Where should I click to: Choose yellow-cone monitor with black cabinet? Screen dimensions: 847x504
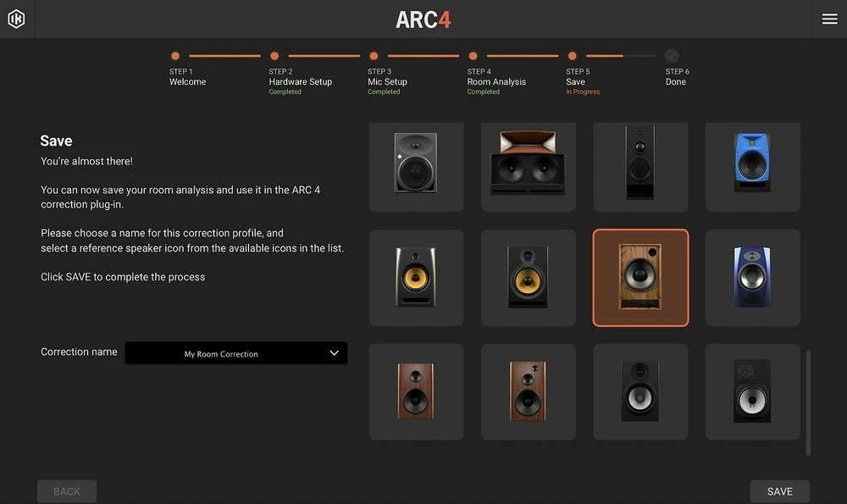(529, 278)
